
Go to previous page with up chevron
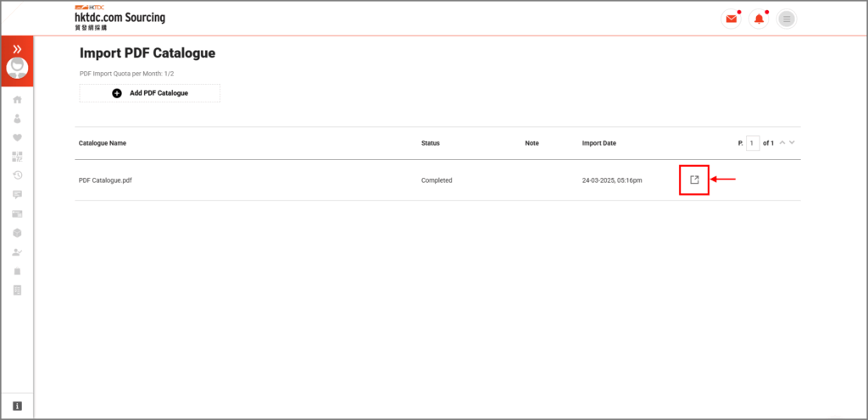[x=782, y=143]
